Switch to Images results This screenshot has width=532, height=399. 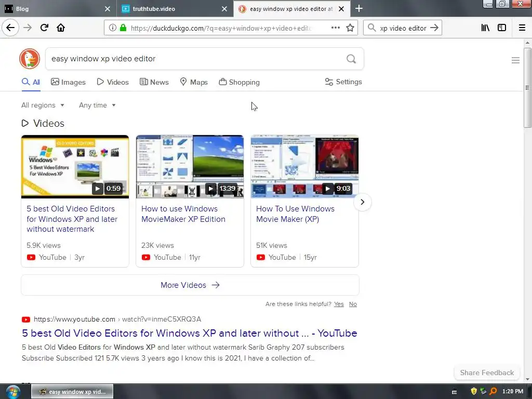(x=68, y=82)
